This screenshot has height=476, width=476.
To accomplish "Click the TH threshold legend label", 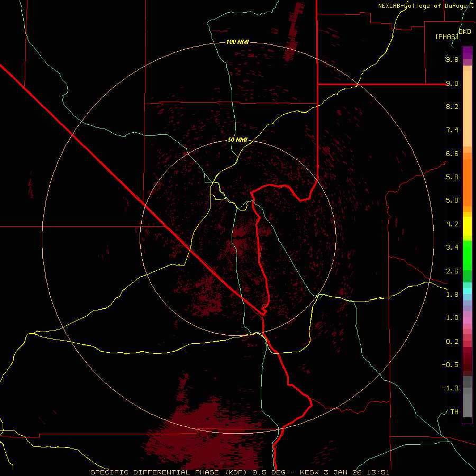I will pos(454,412).
